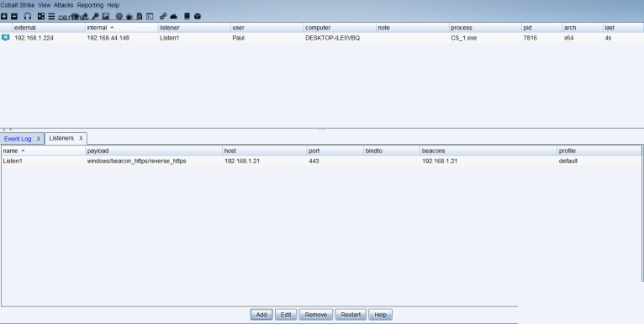
Task: Sort sessions by note column header
Action: pyautogui.click(x=412, y=28)
